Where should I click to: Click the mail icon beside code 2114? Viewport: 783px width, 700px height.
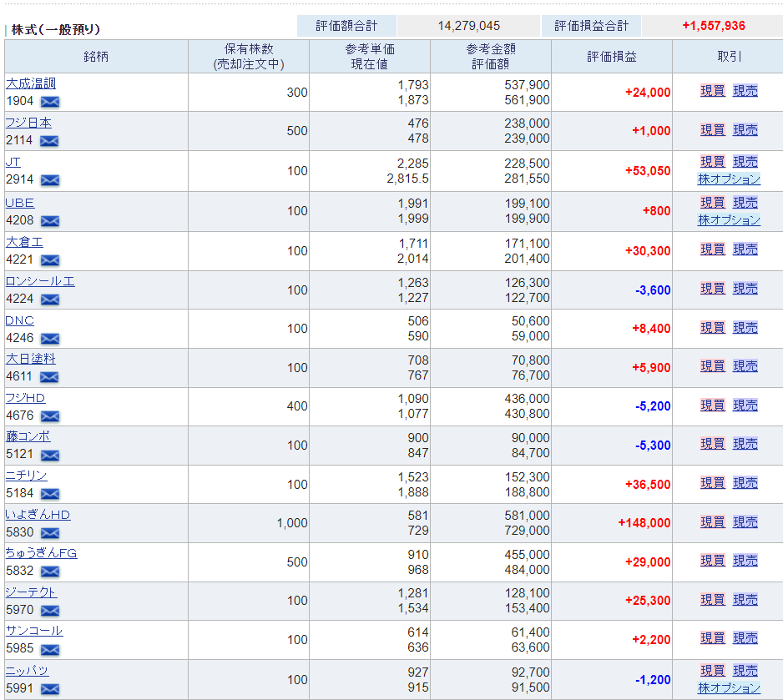tap(49, 141)
